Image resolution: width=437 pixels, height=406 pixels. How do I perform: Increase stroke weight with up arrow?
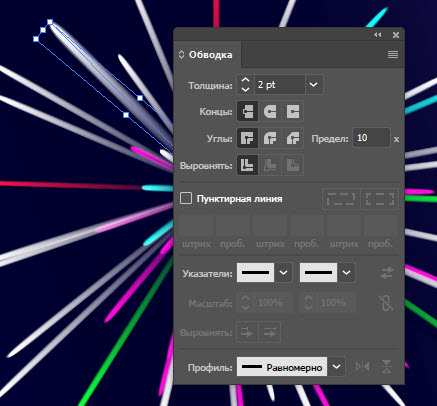pyautogui.click(x=245, y=80)
